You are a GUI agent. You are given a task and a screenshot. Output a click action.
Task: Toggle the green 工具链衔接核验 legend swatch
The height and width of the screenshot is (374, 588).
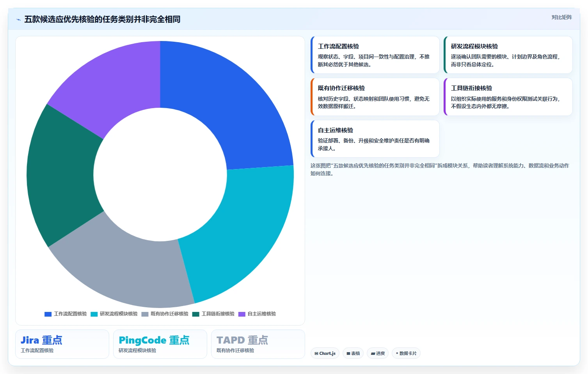point(196,314)
